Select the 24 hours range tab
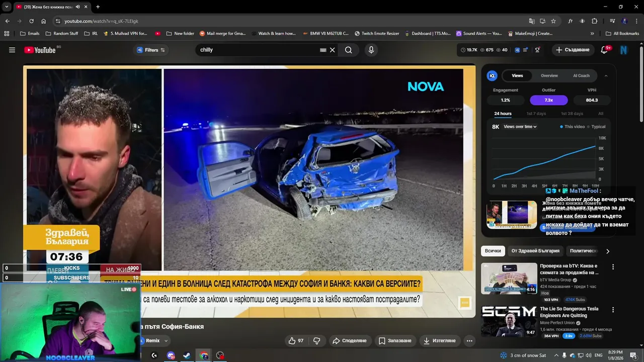644x362 pixels. (503, 114)
